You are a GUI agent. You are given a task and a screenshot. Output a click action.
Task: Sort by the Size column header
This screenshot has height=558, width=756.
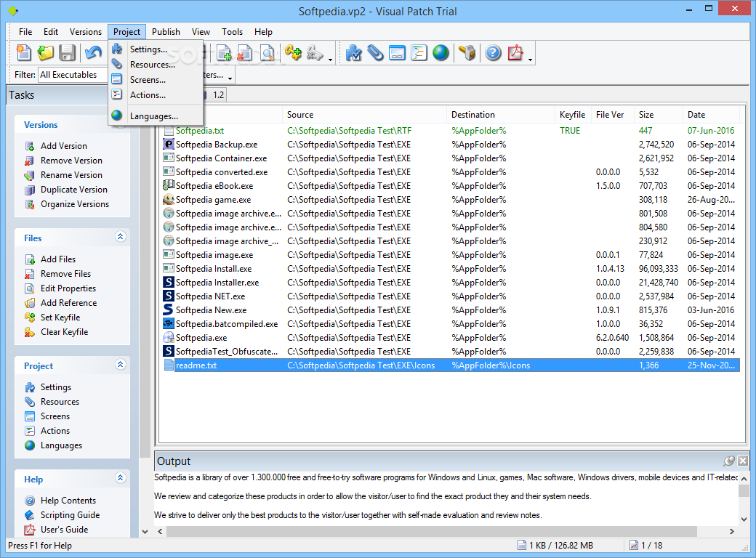tap(658, 115)
